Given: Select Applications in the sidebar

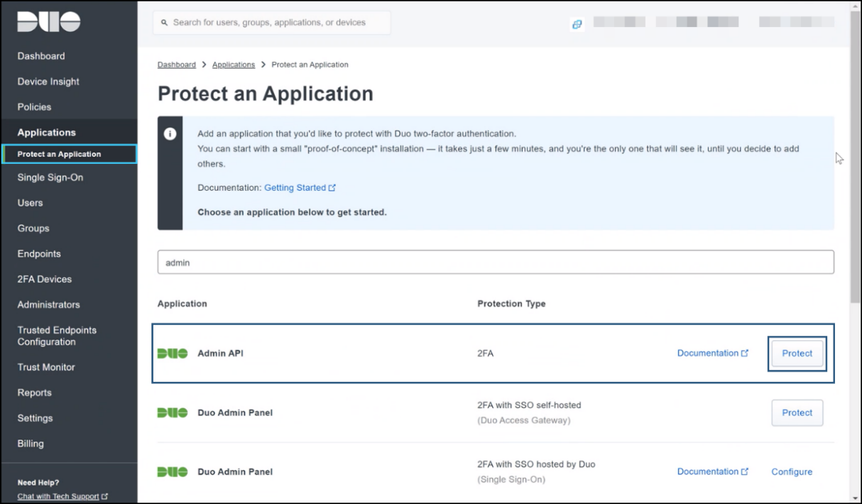Looking at the screenshot, I should point(46,133).
